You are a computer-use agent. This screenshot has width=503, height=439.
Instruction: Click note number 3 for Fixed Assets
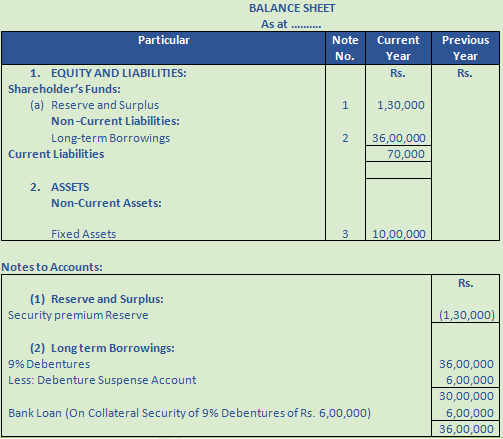345,234
